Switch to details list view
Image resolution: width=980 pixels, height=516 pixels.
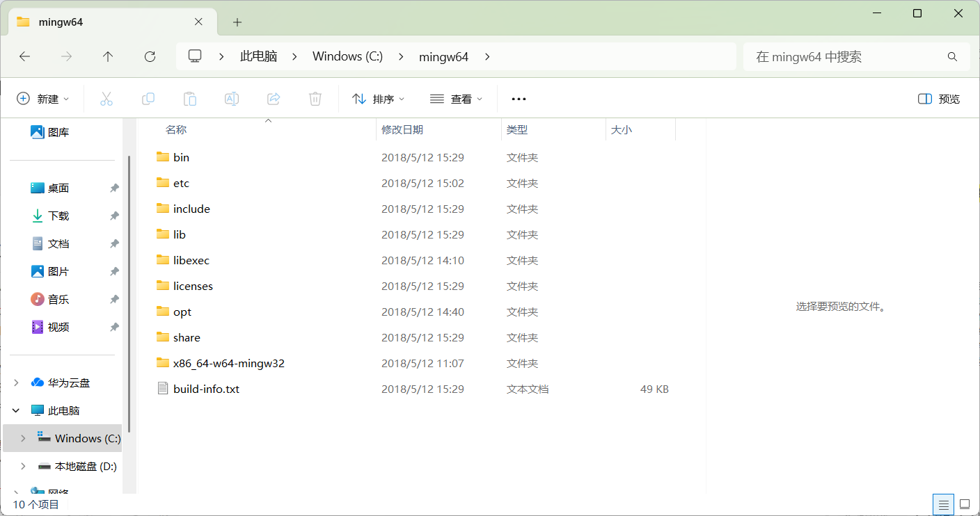(943, 504)
